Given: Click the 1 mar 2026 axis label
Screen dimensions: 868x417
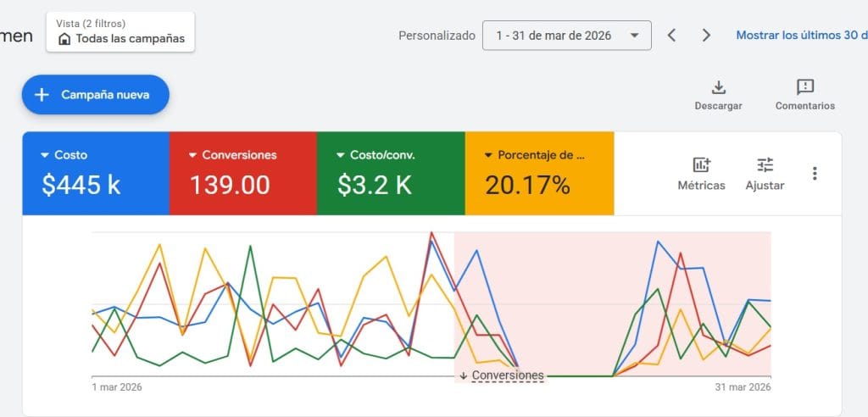Looking at the screenshot, I should point(117,387).
